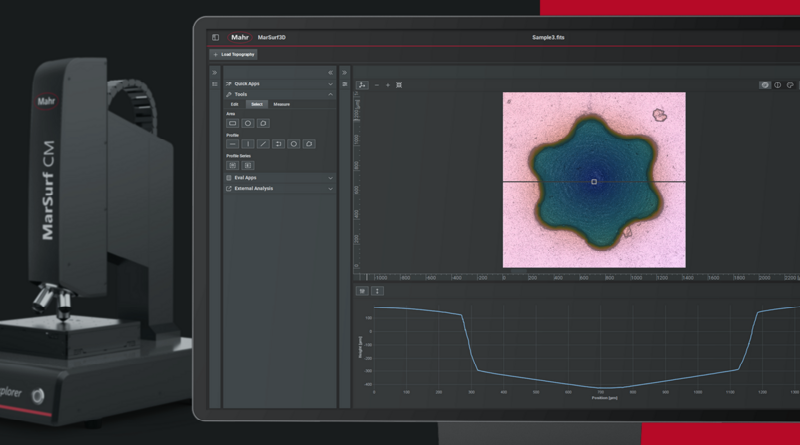The width and height of the screenshot is (800, 445).
Task: Toggle the info overlay icon at top right
Action: pos(778,85)
